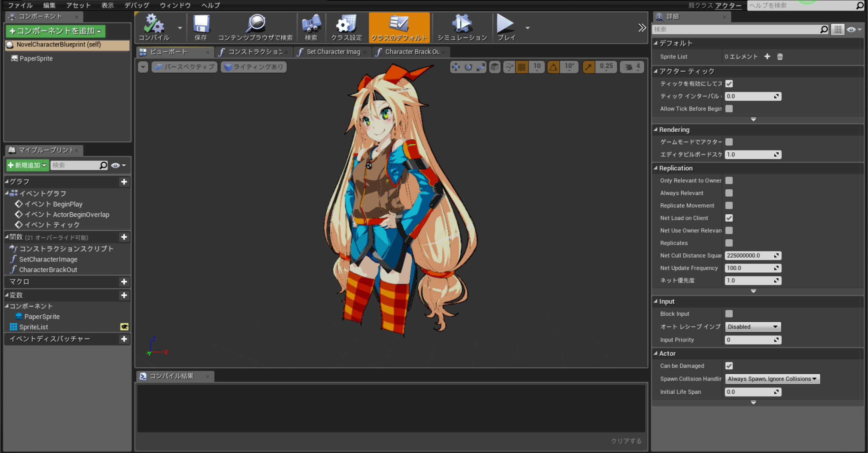This screenshot has width=868, height=453.
Task: Open the ライティングあり view mode button
Action: [254, 67]
